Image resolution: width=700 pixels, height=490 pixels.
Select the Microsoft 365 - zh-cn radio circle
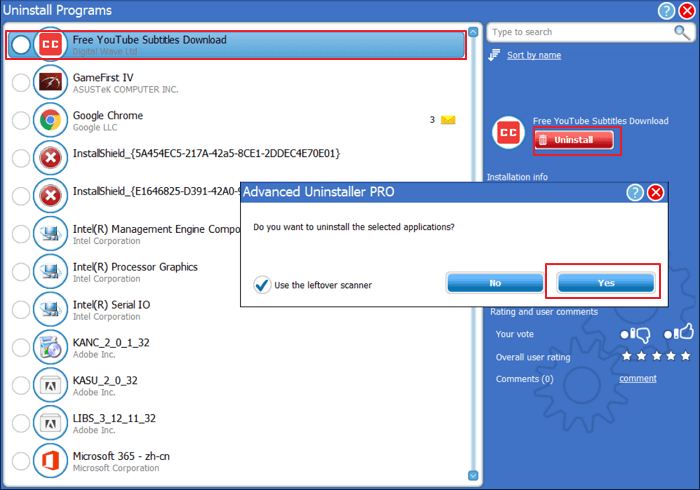21,461
